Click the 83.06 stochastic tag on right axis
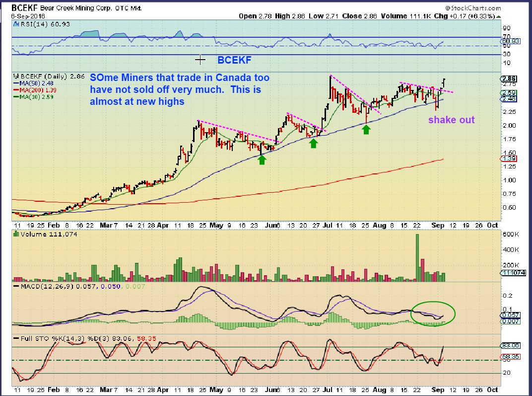The width and height of the screenshot is (532, 396). pyautogui.click(x=510, y=345)
